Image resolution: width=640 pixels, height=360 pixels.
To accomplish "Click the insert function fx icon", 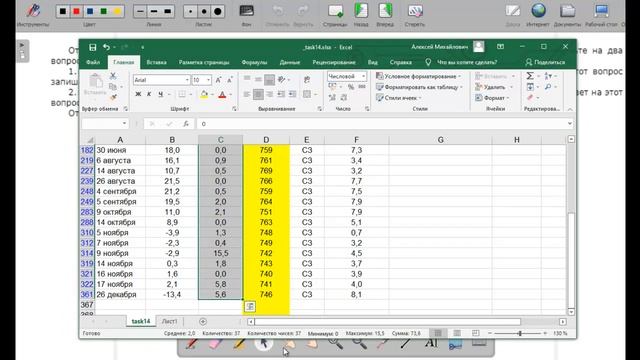I will point(186,124).
